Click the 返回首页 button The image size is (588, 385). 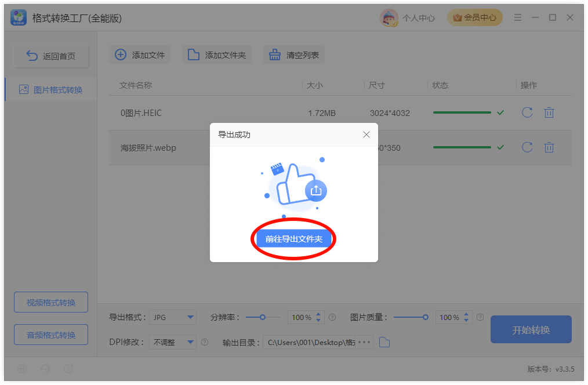52,56
